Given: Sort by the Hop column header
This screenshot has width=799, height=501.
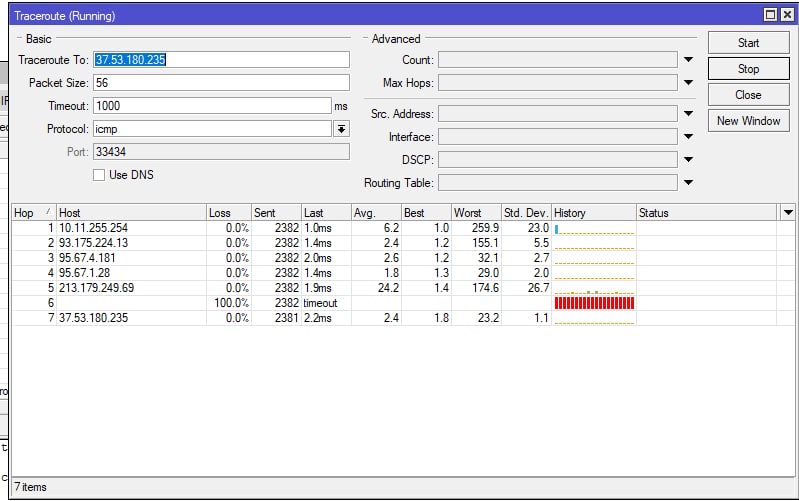Looking at the screenshot, I should pos(34,213).
